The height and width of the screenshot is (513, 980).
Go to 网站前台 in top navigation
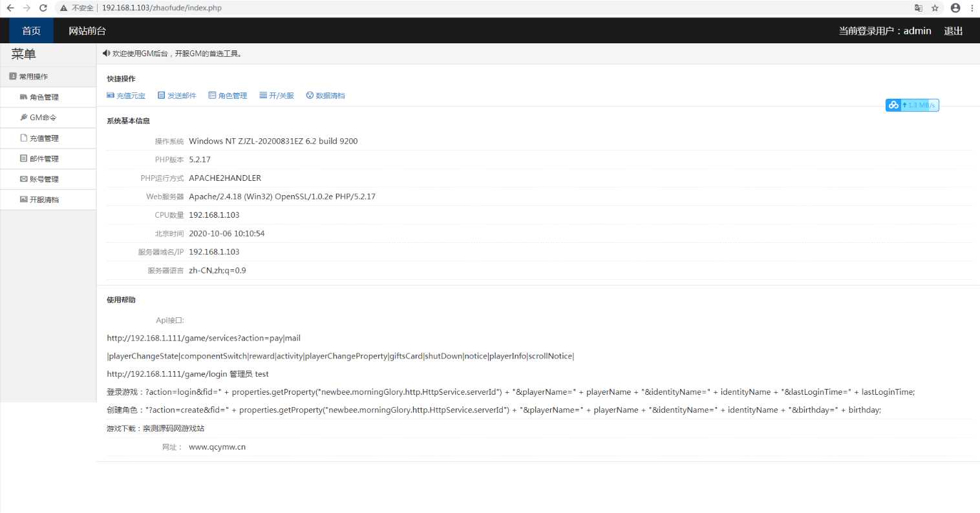(x=87, y=30)
